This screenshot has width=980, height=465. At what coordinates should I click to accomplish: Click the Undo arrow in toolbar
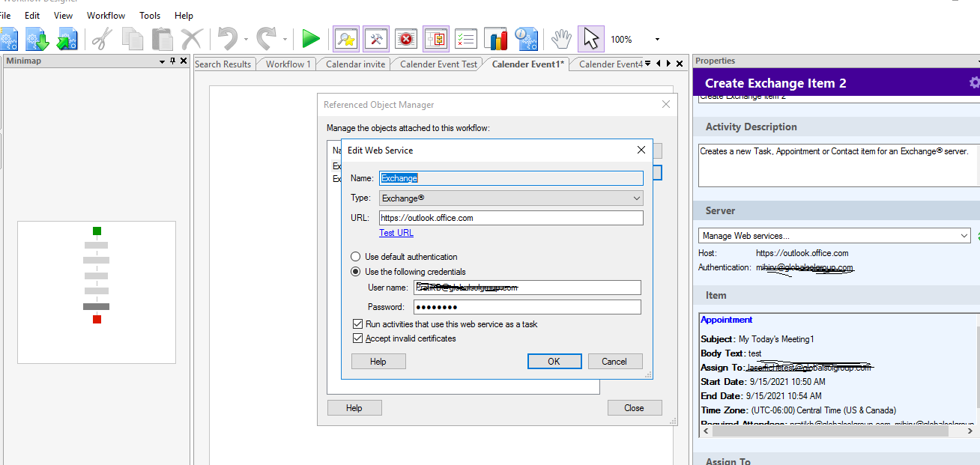(x=228, y=38)
